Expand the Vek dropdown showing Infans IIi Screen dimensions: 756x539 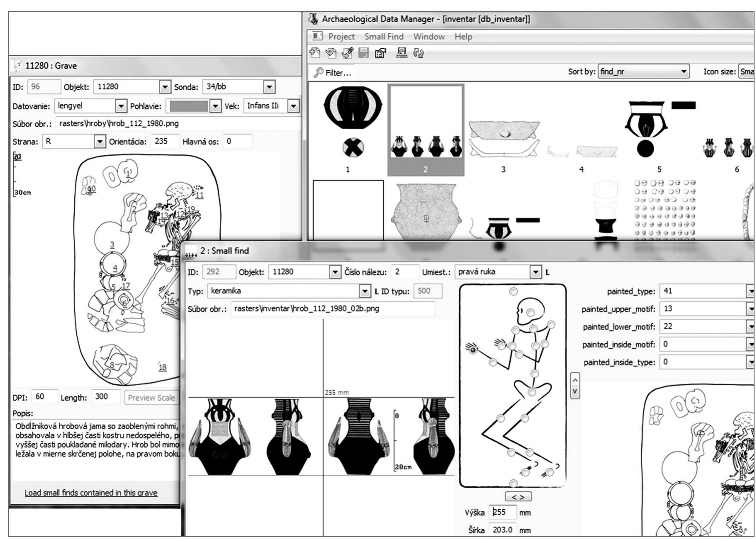point(294,106)
